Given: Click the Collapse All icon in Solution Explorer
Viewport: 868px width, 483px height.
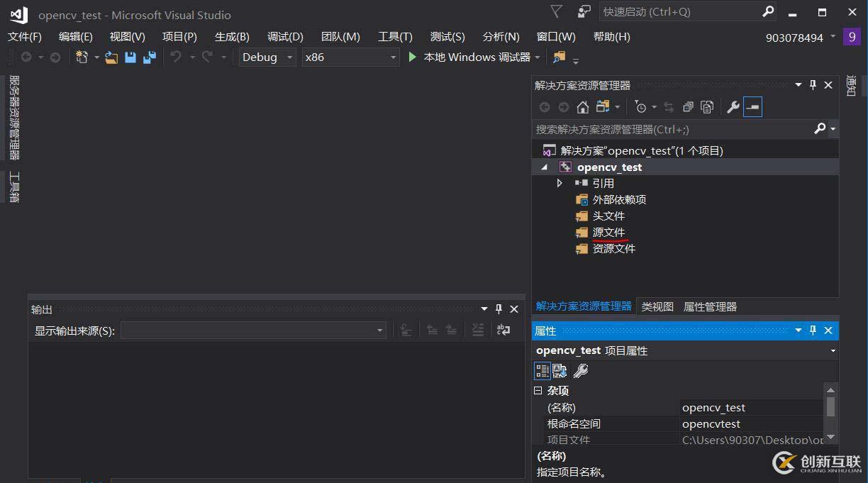Looking at the screenshot, I should click(687, 107).
